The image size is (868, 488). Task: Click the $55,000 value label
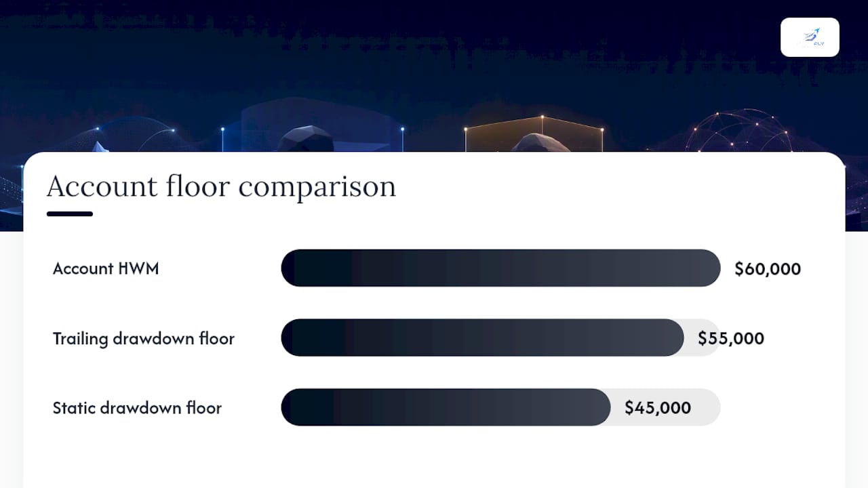731,338
